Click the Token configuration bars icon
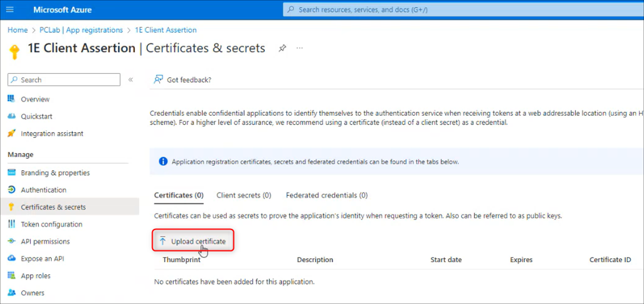 (x=11, y=224)
